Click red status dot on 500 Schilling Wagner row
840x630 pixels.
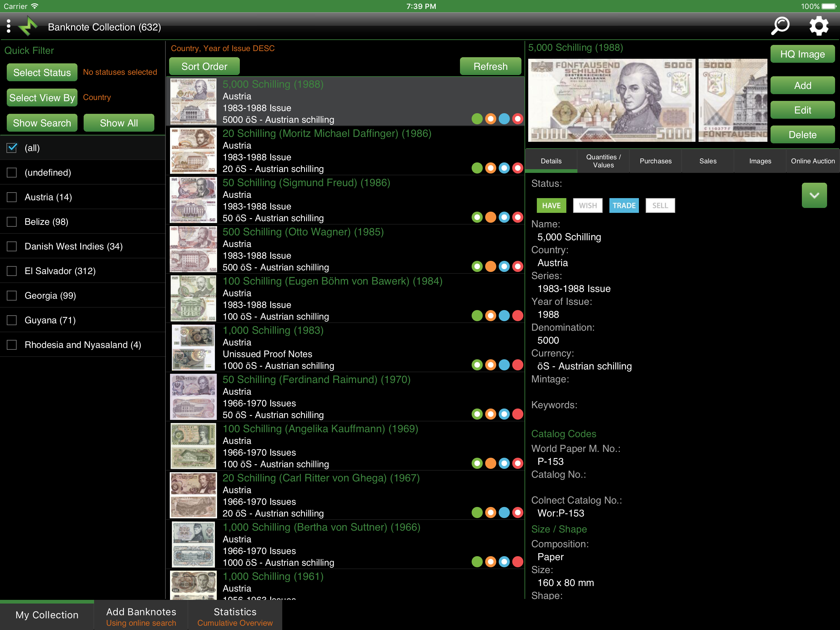click(x=517, y=266)
